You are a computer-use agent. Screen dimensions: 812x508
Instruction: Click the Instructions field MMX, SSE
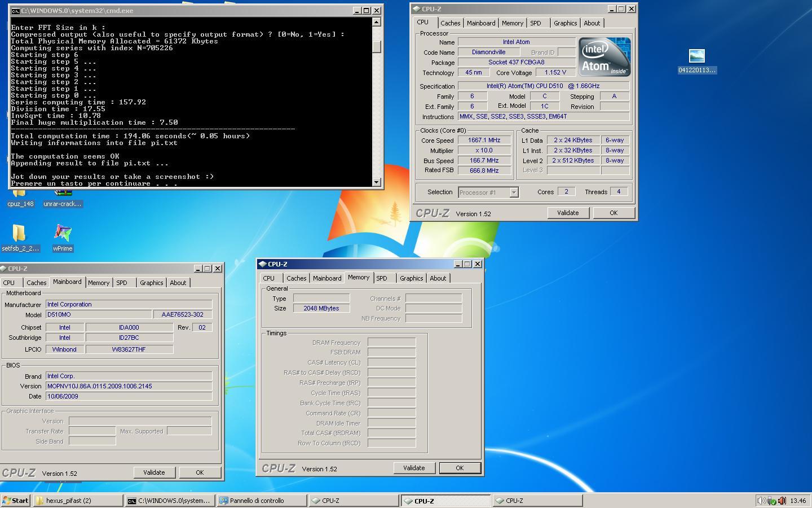(x=544, y=116)
